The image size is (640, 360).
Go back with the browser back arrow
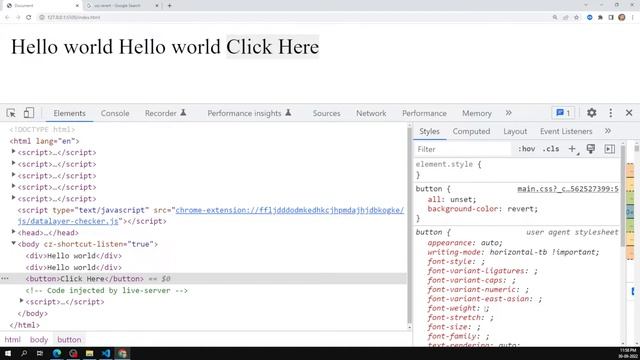[x=7, y=17]
